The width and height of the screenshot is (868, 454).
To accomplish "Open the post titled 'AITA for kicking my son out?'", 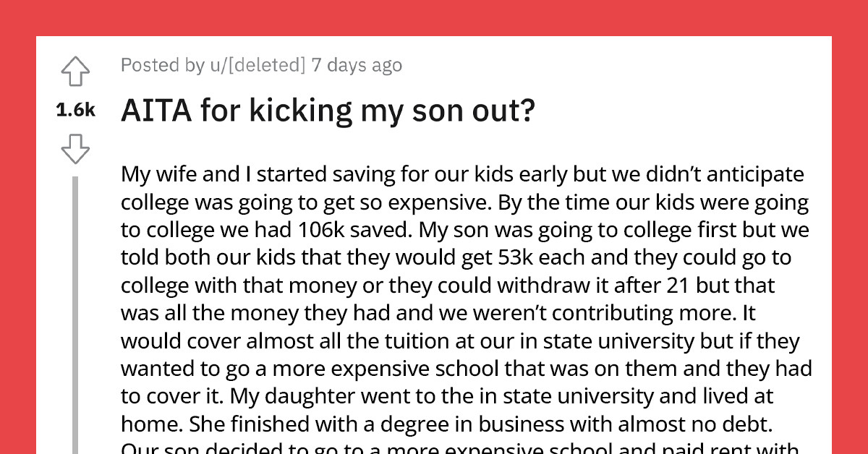I will (x=326, y=110).
